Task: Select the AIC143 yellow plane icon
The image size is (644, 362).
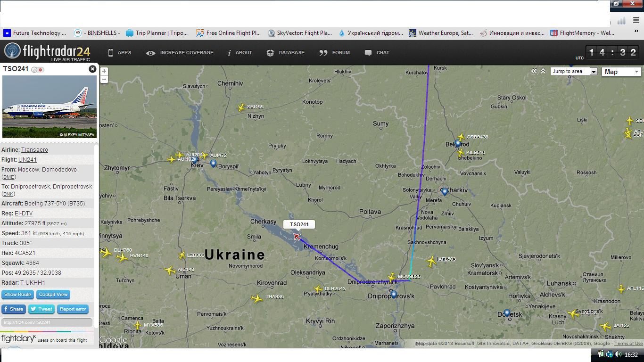Action: (x=170, y=271)
